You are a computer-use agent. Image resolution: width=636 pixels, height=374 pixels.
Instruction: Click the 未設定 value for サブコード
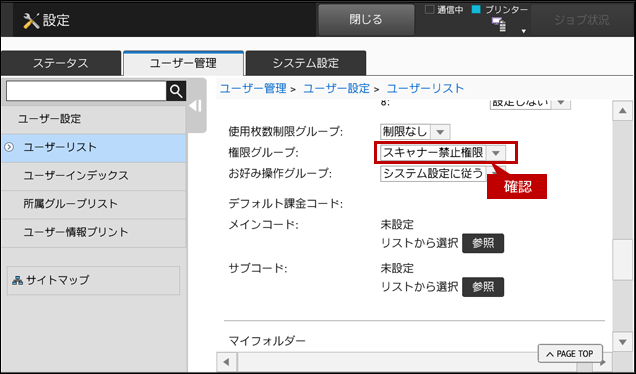(x=397, y=268)
